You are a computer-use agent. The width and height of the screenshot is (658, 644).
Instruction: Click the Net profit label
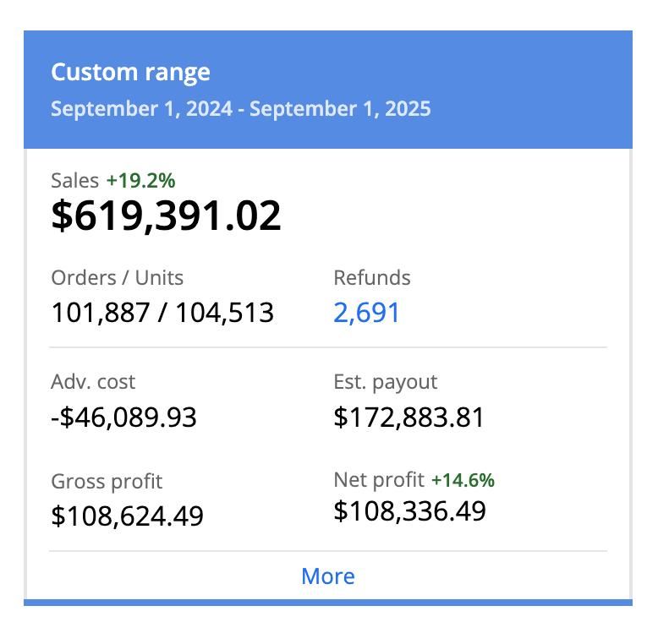click(379, 480)
